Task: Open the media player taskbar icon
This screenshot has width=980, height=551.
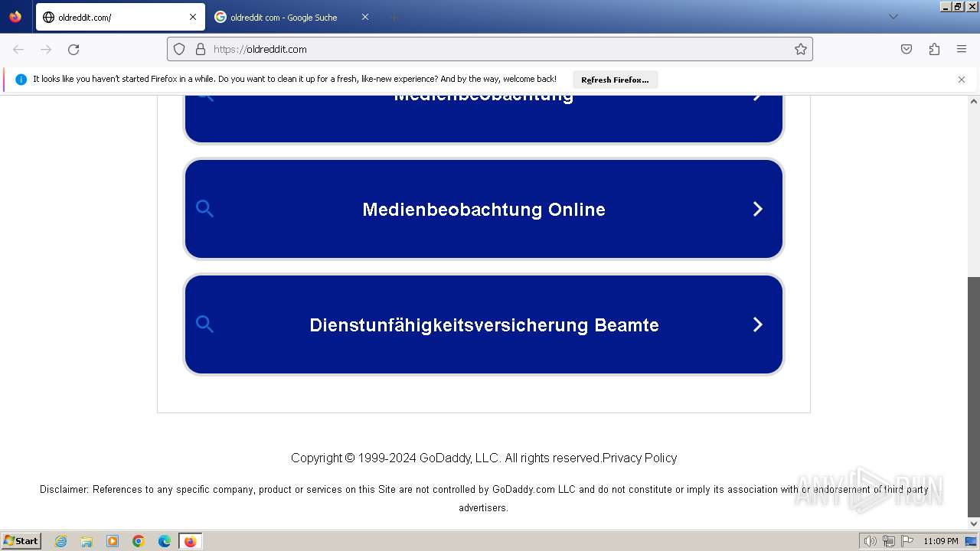Action: (113, 541)
